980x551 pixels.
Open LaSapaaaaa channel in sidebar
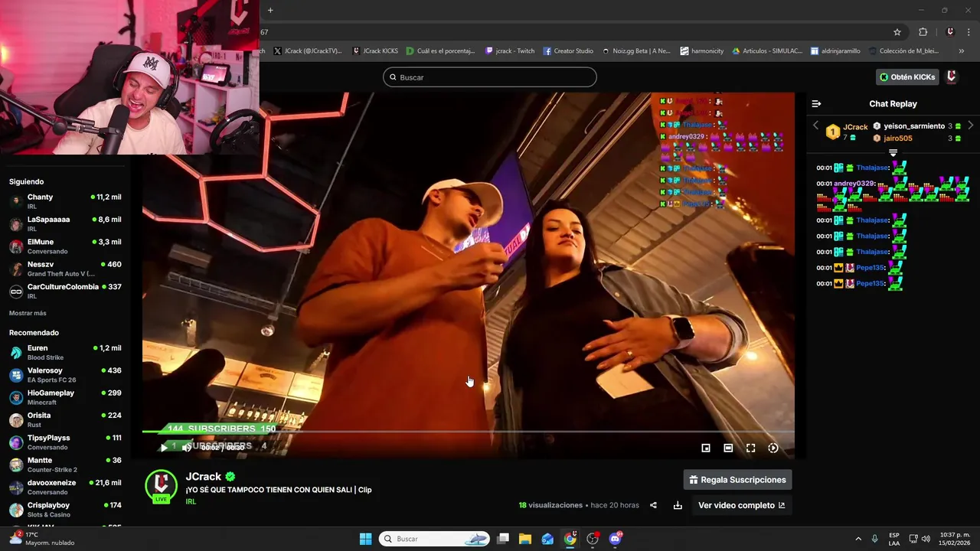point(65,223)
